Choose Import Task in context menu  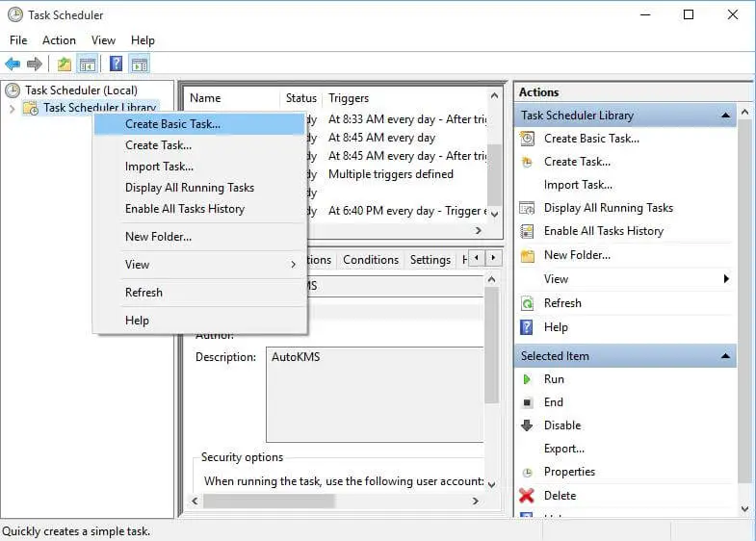pyautogui.click(x=200, y=167)
